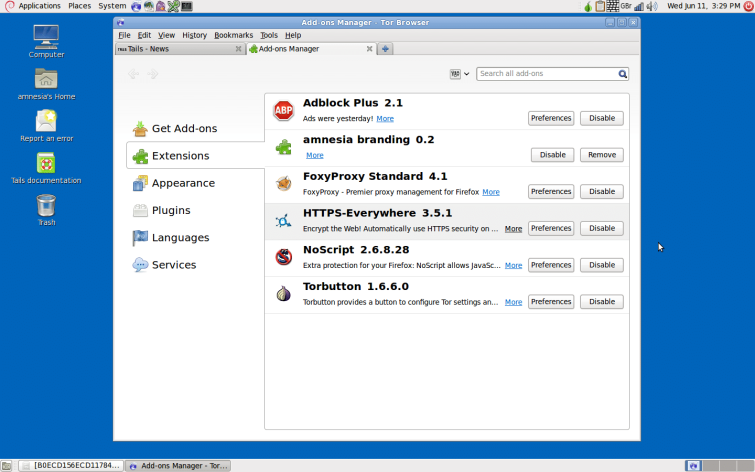Open FoxyProxy Standard Preferences
755x472 pixels.
pyautogui.click(x=551, y=191)
